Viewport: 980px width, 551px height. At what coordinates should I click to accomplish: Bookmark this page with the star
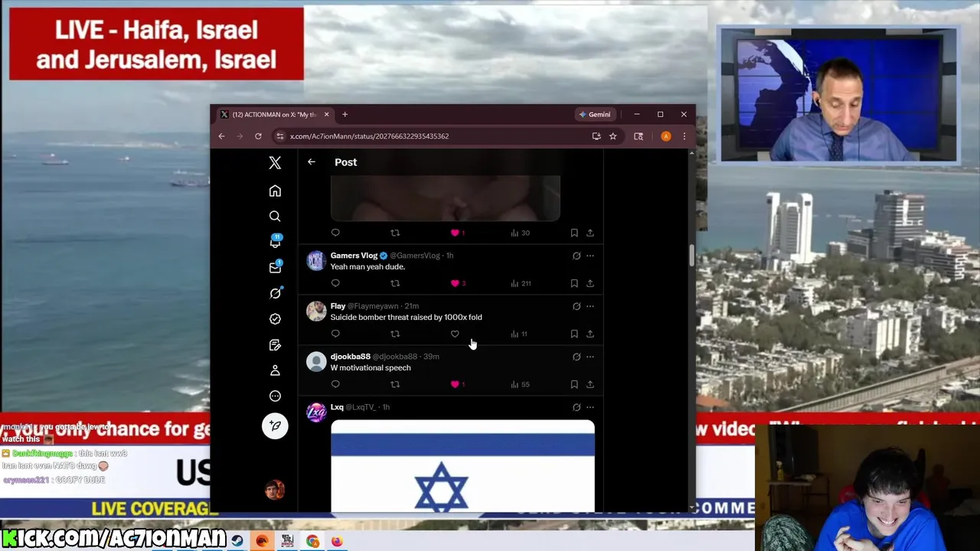(612, 136)
